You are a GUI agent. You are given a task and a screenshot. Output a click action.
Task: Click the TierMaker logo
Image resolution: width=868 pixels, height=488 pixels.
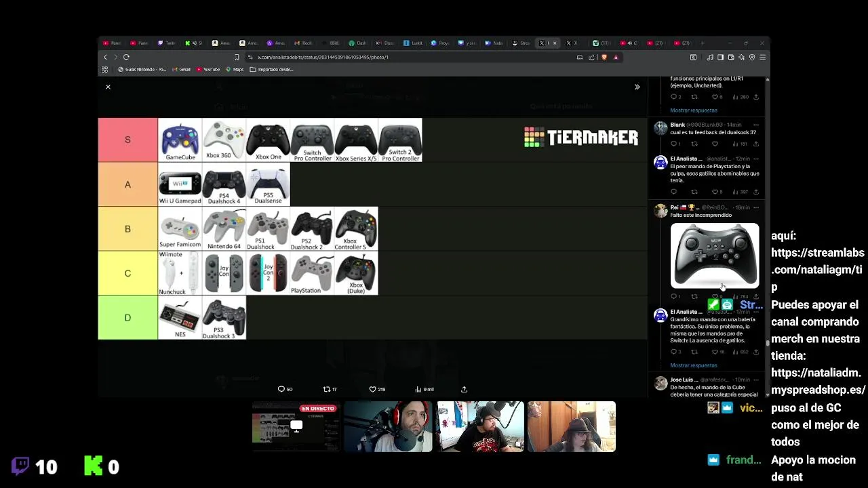tap(581, 137)
